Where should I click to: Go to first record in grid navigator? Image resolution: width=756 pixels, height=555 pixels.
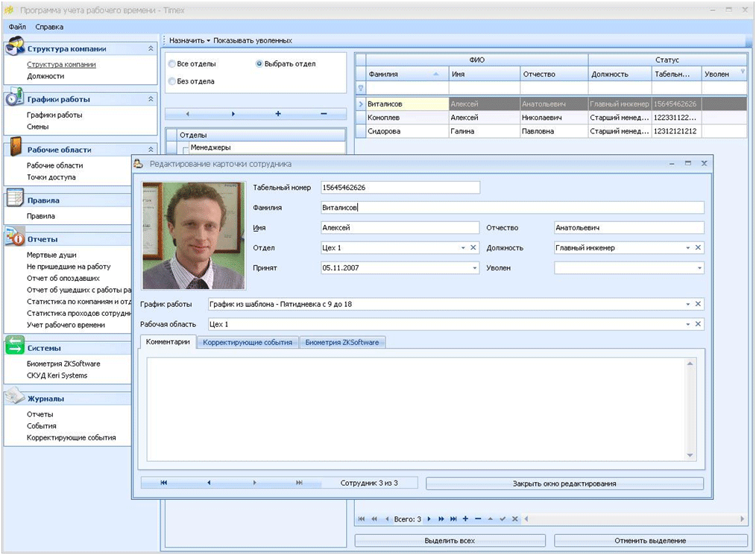[x=361, y=518]
